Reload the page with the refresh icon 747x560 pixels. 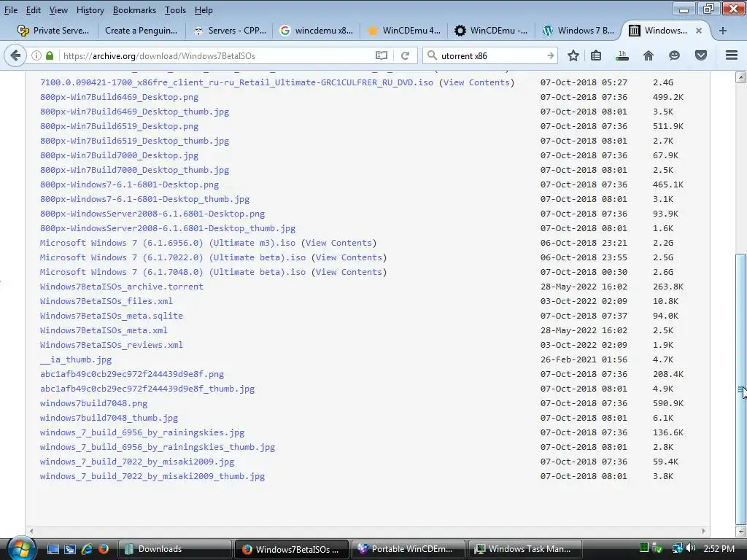click(x=405, y=55)
